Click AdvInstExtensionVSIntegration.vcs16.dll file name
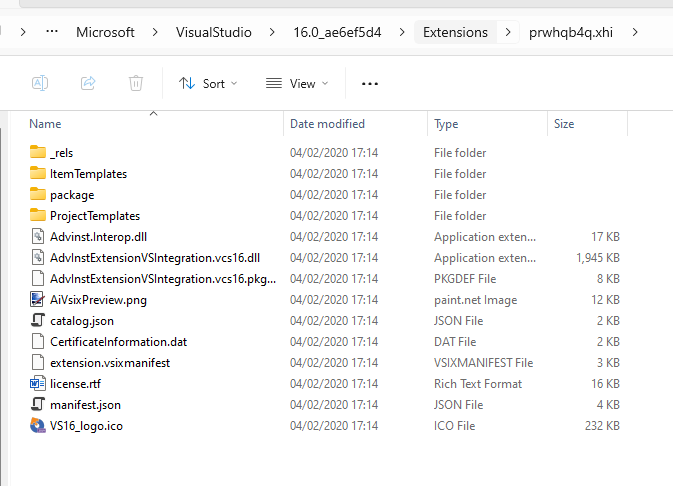673x486 pixels. (x=155, y=258)
